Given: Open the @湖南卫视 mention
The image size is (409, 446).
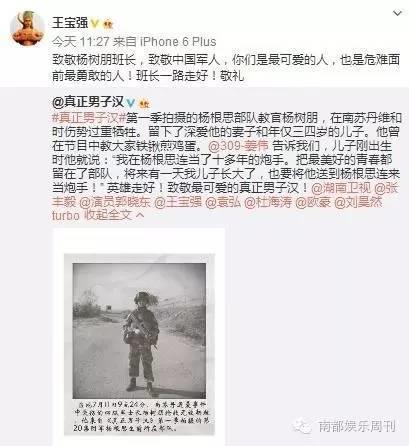Looking at the screenshot, I should pyautogui.click(x=341, y=188).
